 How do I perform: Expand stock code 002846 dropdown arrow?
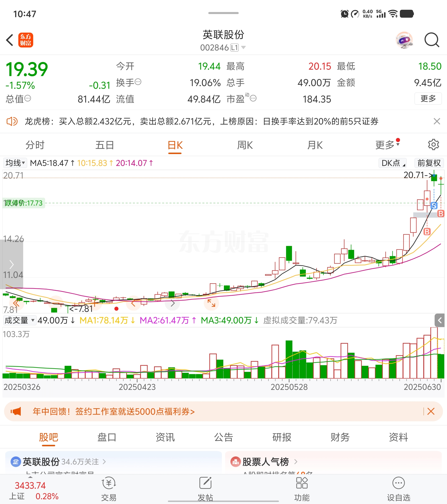[243, 47]
